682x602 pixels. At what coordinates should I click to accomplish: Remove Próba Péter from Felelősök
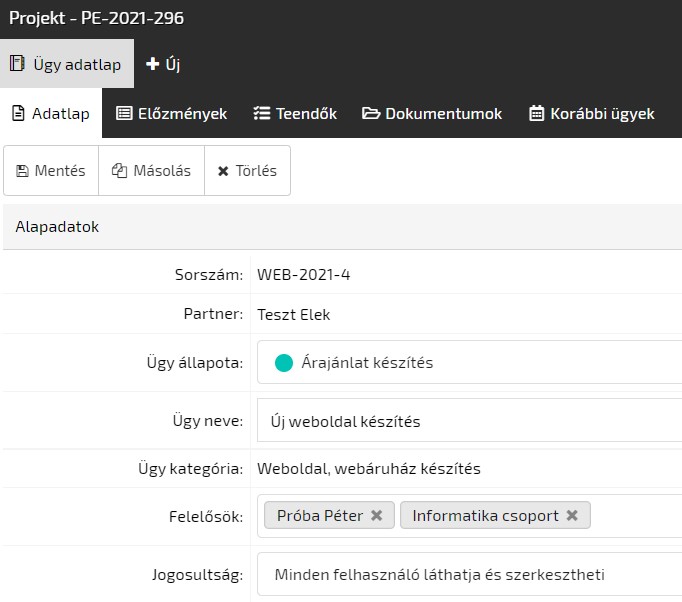click(376, 516)
